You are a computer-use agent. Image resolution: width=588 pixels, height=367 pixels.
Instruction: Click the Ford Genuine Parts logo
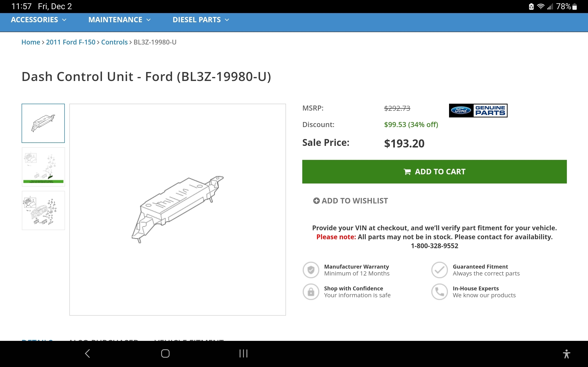(478, 110)
